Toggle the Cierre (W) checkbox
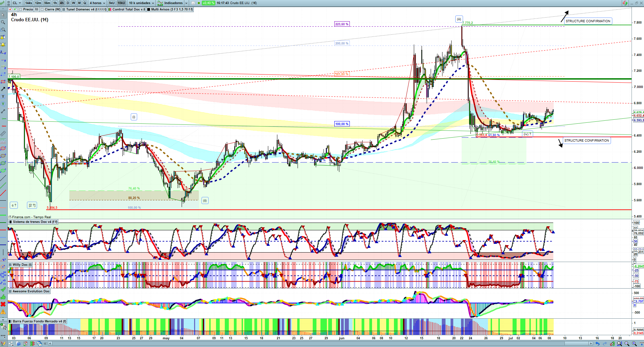 (x=42, y=9)
